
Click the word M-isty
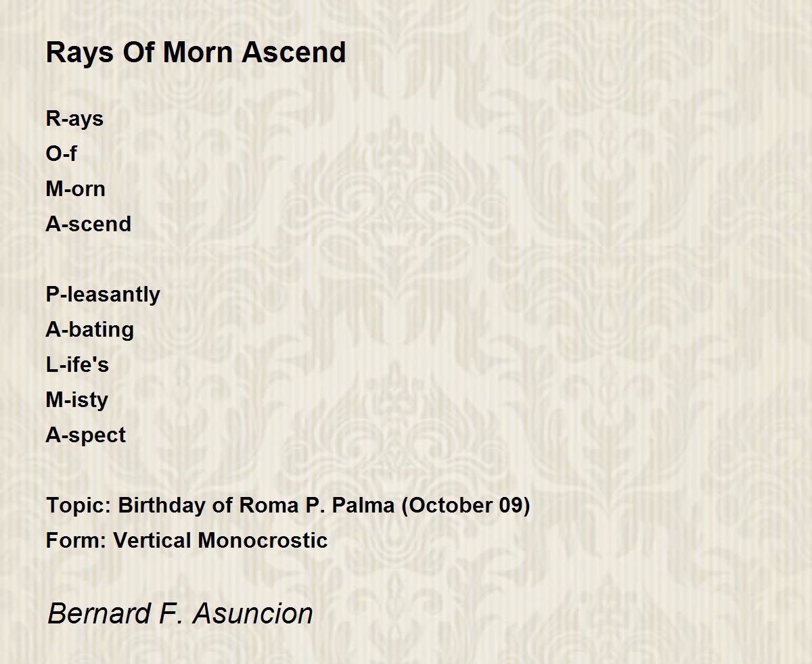[x=77, y=400]
